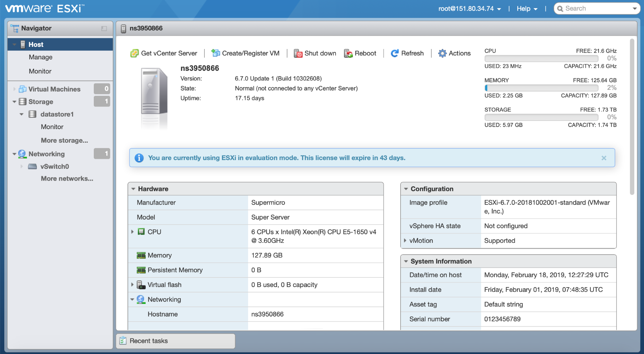Click the CPU chip icon in Hardware panel

click(141, 232)
